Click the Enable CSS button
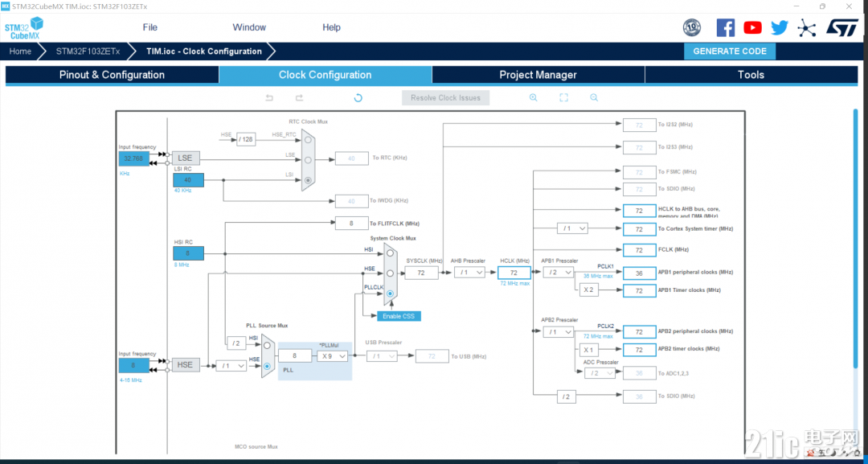Screen dimensions: 868x464 (x=399, y=316)
